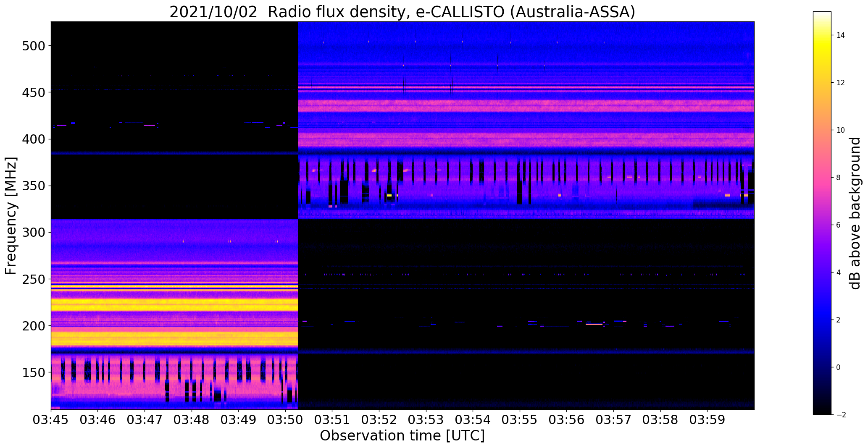Screen dimensions: 868x448
Task: Click the 03:46 time tick label
Action: coord(98,420)
